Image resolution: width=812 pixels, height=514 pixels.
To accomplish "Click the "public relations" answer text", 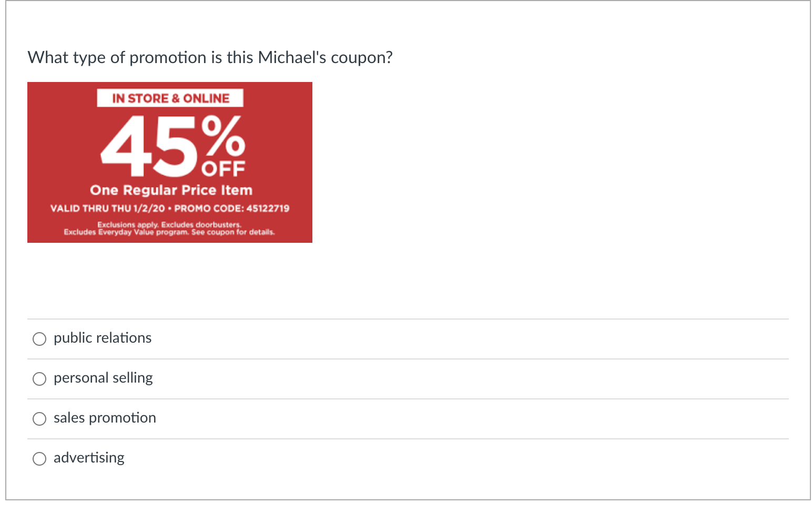I will pos(103,338).
